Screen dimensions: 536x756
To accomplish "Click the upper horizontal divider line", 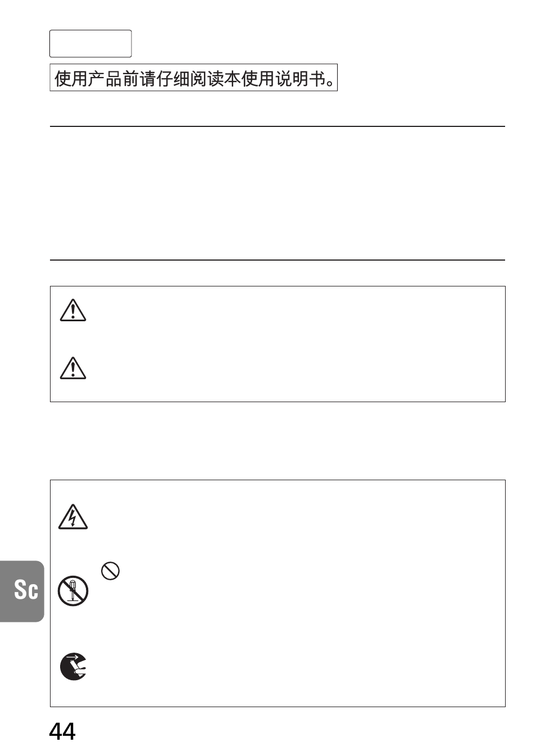I will pos(278,126).
